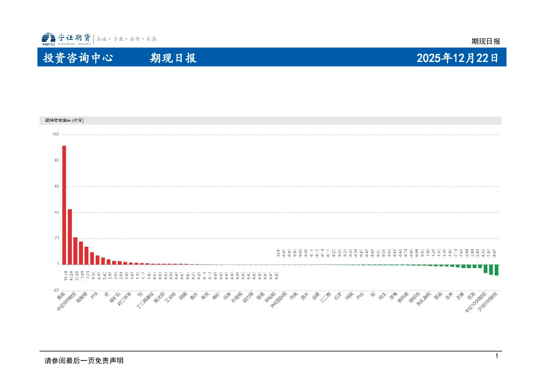Image resolution: width=554 pixels, height=392 pixels.
Task: Click the footer 请参阅最后一页免责声明
Action: (x=84, y=360)
